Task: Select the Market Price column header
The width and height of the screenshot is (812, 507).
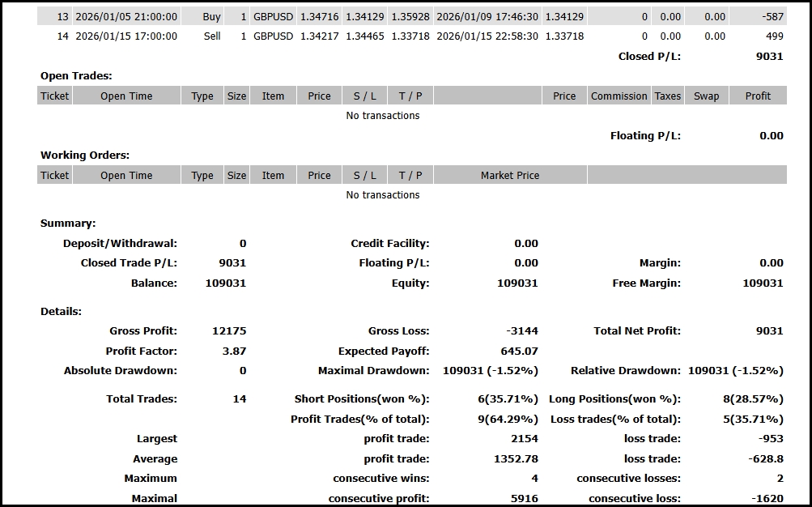Action: pyautogui.click(x=509, y=175)
